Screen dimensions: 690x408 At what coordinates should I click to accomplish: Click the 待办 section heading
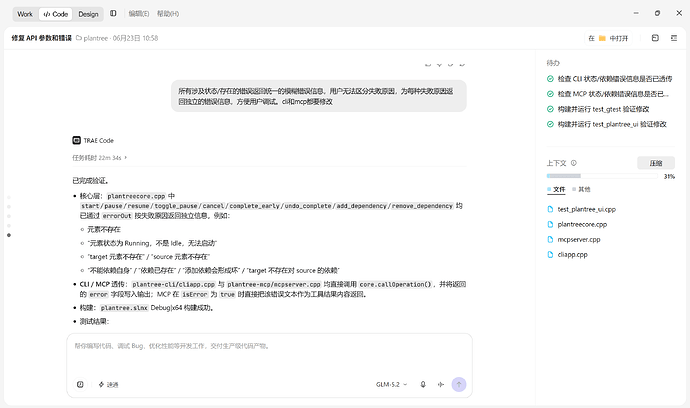click(553, 63)
